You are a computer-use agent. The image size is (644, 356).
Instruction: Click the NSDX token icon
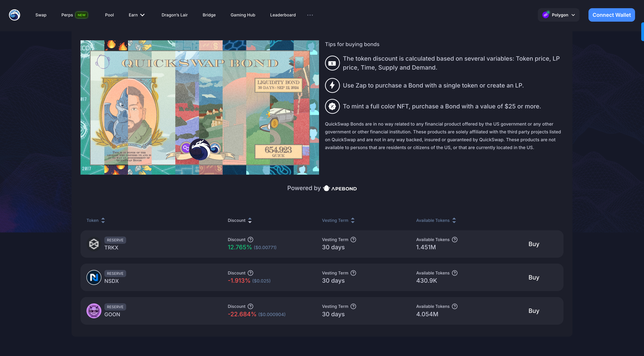pos(94,277)
